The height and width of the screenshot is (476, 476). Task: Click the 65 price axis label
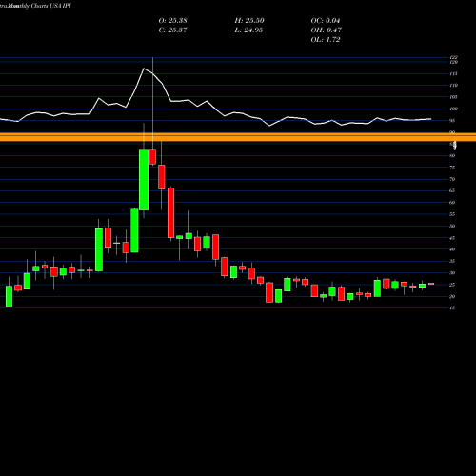453,190
